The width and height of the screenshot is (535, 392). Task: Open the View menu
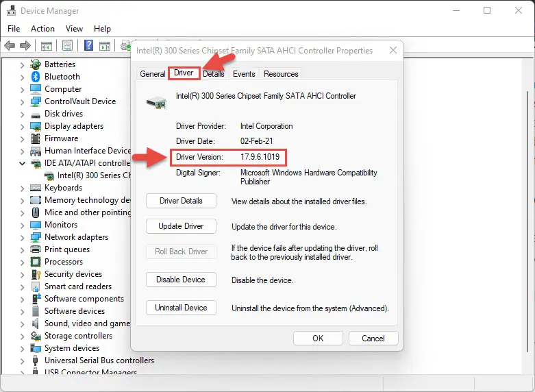point(74,29)
